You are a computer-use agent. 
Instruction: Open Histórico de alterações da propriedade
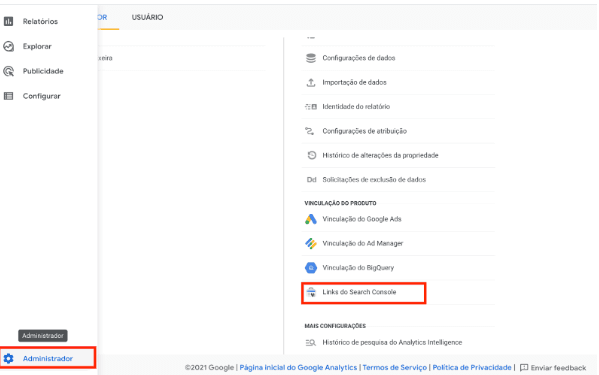380,155
